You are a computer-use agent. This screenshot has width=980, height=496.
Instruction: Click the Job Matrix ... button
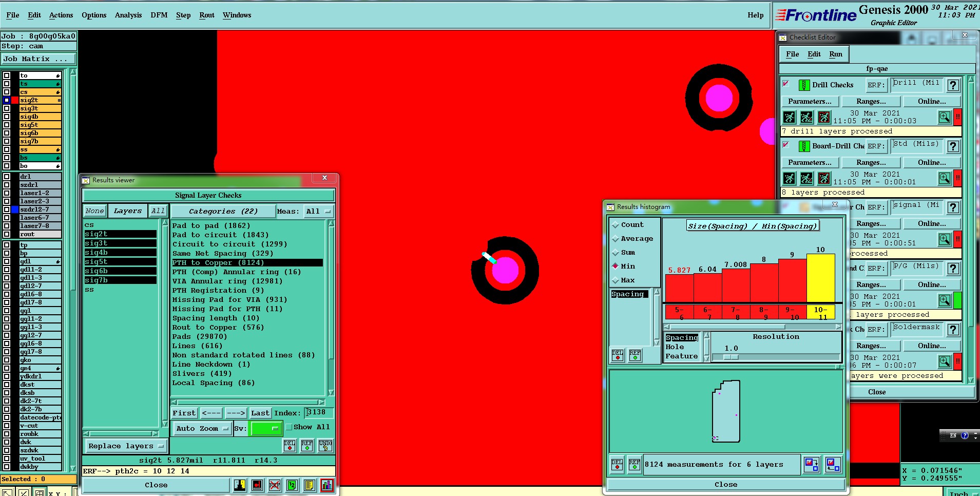[39, 59]
